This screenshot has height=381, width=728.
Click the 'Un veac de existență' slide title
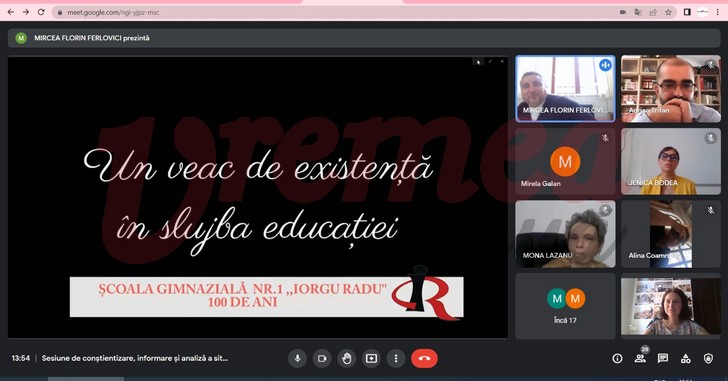pos(258,166)
